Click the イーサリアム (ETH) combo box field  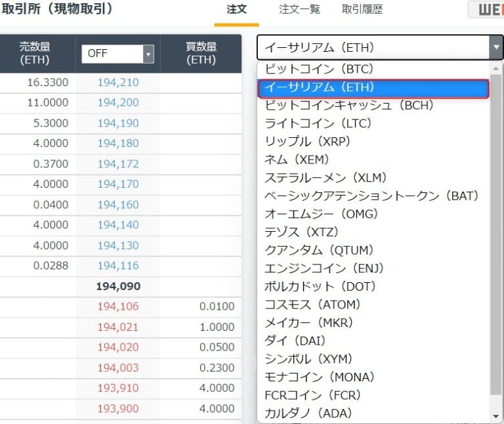coord(380,47)
